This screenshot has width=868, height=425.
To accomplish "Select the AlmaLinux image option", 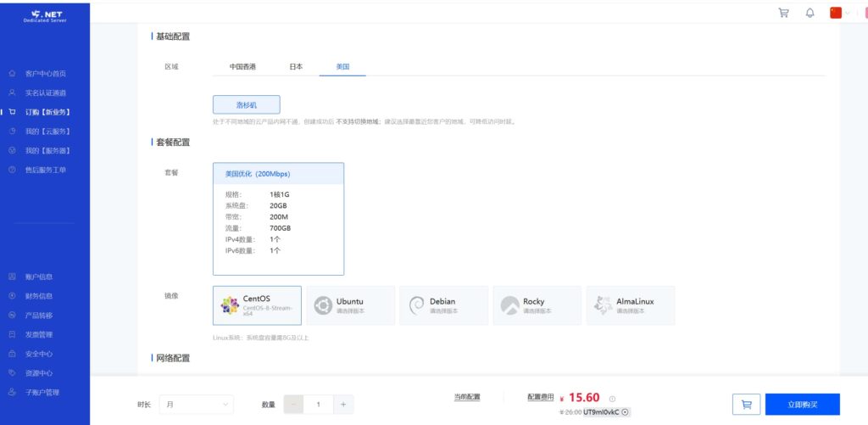I will [631, 305].
